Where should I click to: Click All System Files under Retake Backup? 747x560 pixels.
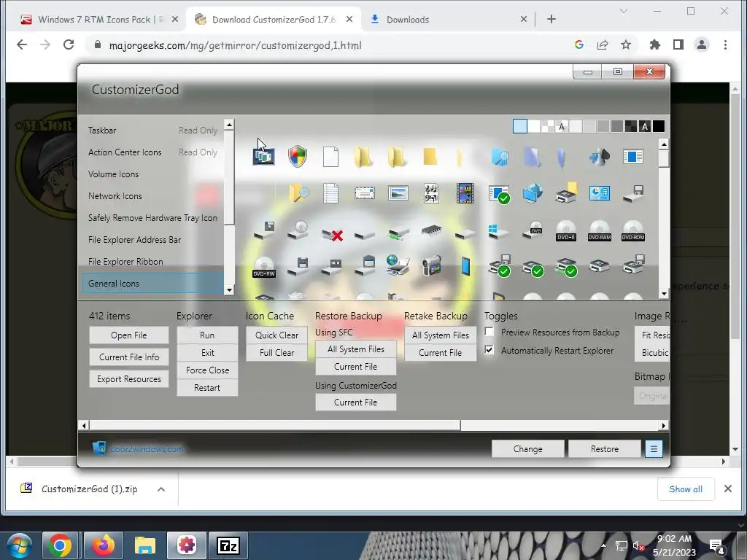440,335
